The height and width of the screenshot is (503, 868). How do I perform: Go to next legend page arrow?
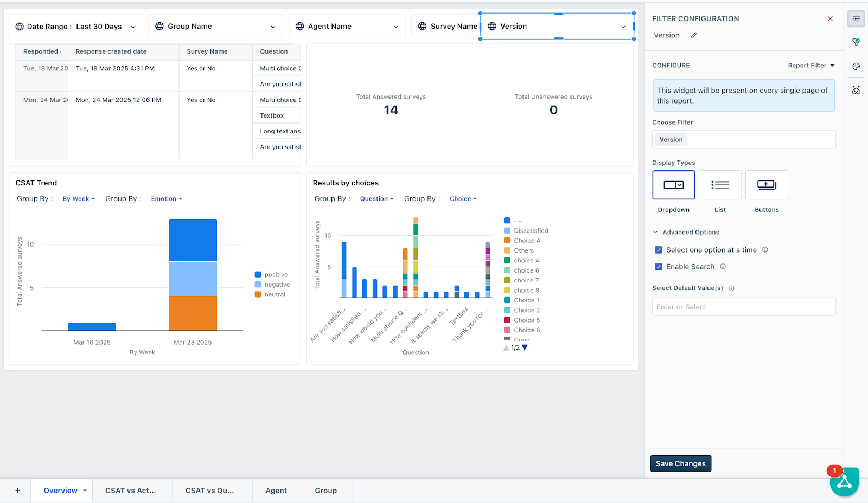(525, 347)
